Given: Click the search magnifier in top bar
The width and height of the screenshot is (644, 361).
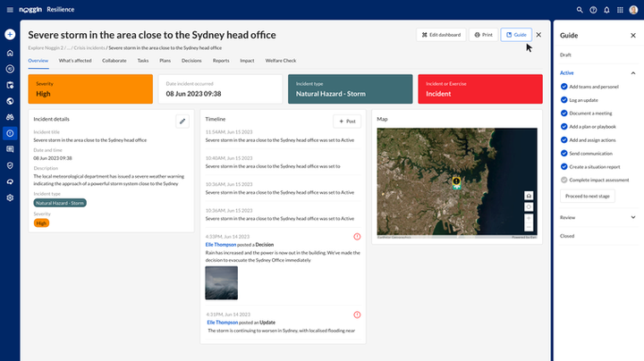Looking at the screenshot, I should 580,10.
